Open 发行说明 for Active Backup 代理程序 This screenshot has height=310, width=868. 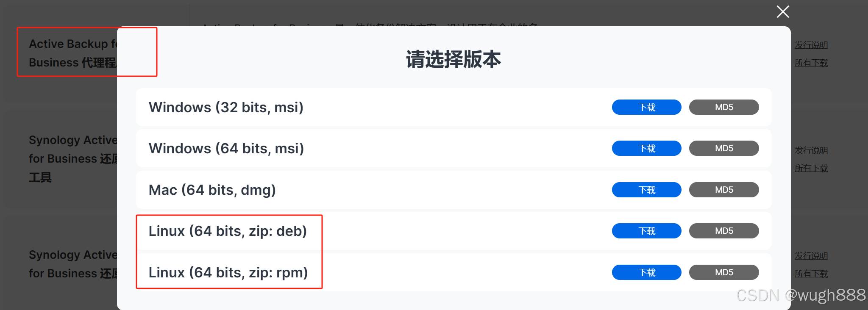point(811,44)
